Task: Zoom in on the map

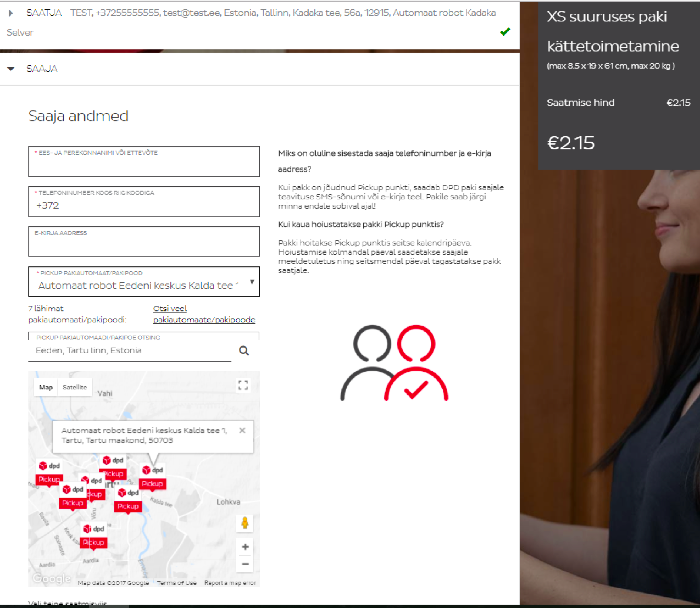Action: click(245, 547)
